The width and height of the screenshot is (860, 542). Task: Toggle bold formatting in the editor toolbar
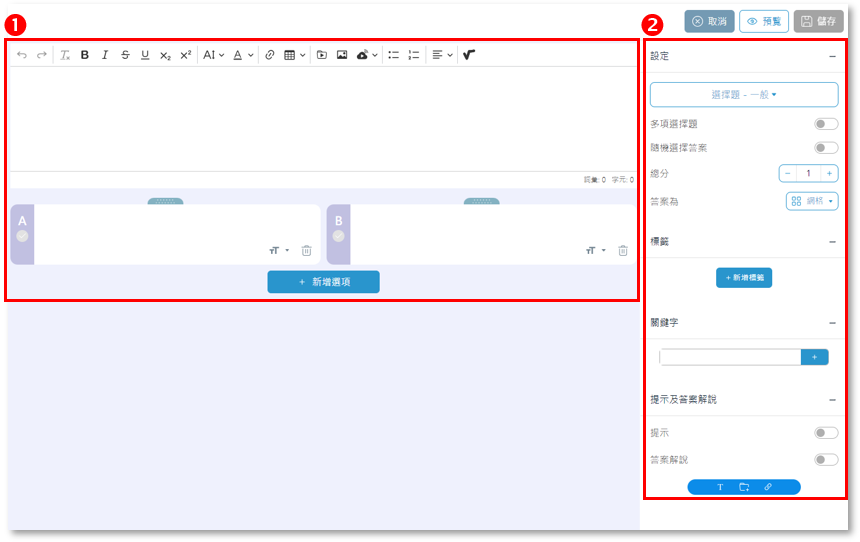pos(85,55)
